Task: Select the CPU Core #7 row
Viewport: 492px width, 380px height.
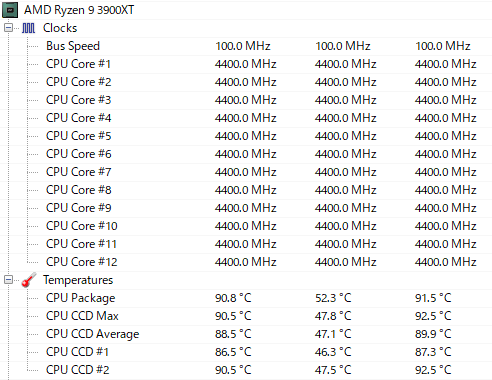Action: pos(246,172)
